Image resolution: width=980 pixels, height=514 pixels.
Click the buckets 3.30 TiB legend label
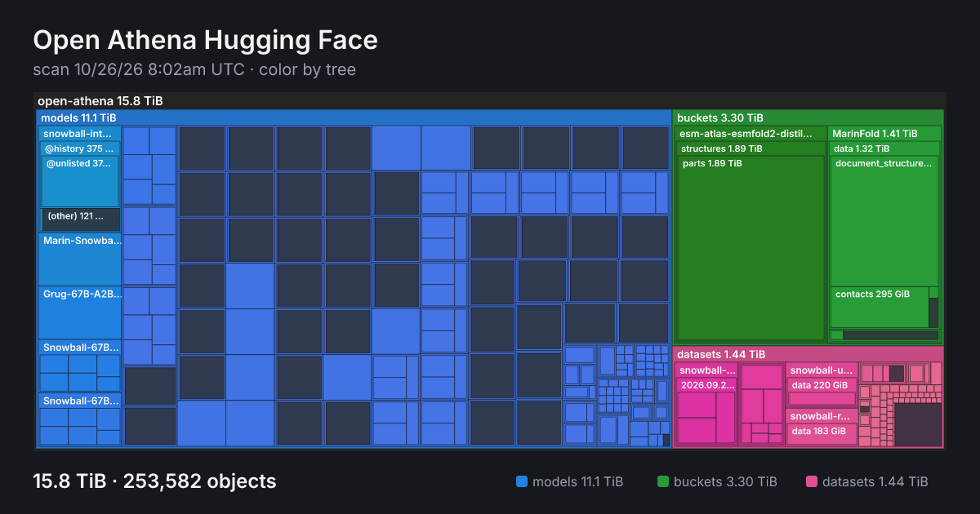point(725,481)
